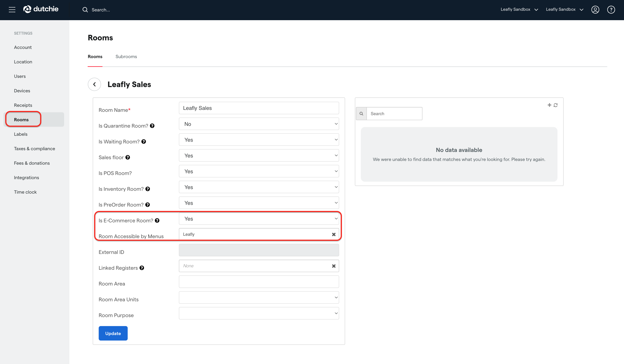624x364 pixels.
Task: Expand the second Leafly Sandbox selector
Action: pyautogui.click(x=564, y=9)
